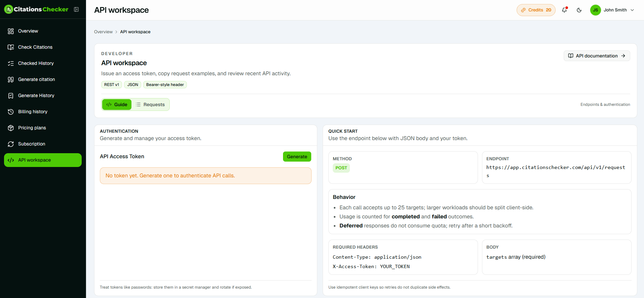Click the AUTHENTICATION heading
This screenshot has height=298, width=644.
pyautogui.click(x=119, y=131)
